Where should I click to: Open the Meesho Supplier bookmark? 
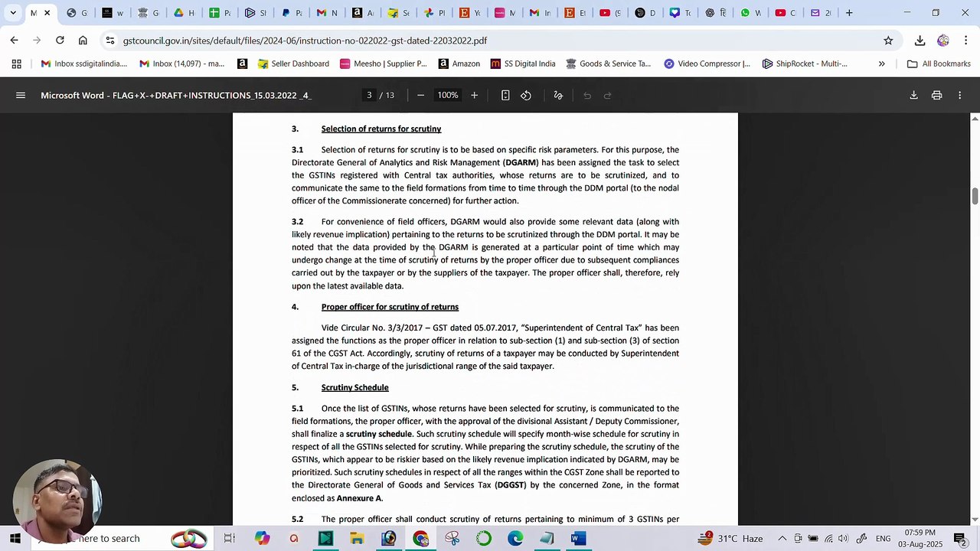[383, 64]
